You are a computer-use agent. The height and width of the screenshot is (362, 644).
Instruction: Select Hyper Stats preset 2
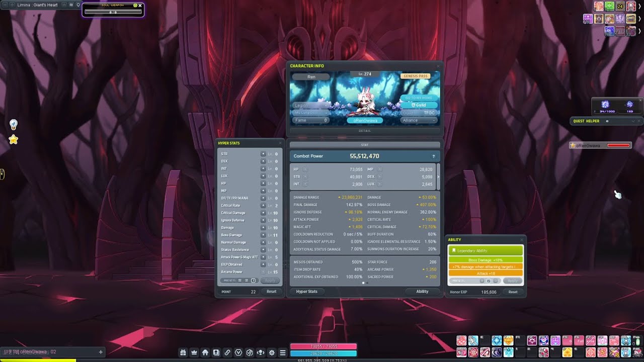click(247, 281)
